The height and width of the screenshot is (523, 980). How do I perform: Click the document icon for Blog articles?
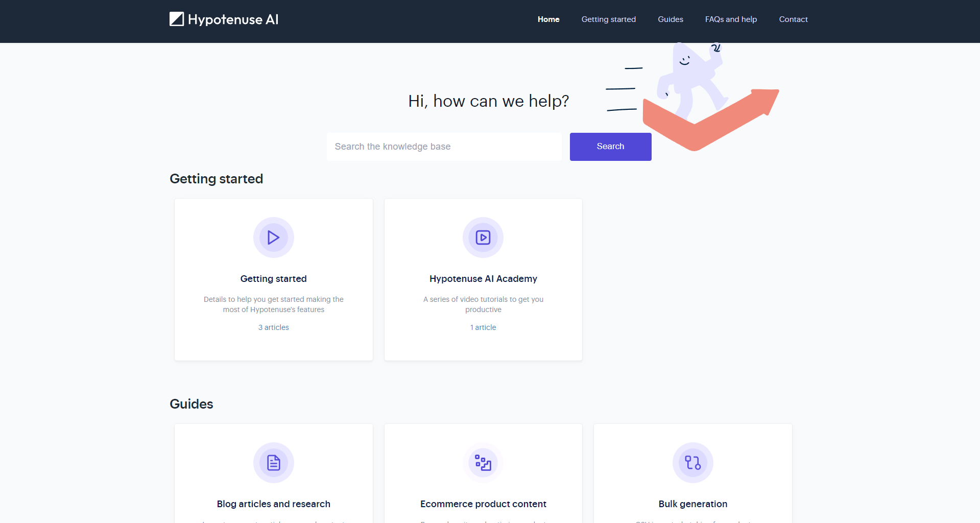click(x=273, y=463)
